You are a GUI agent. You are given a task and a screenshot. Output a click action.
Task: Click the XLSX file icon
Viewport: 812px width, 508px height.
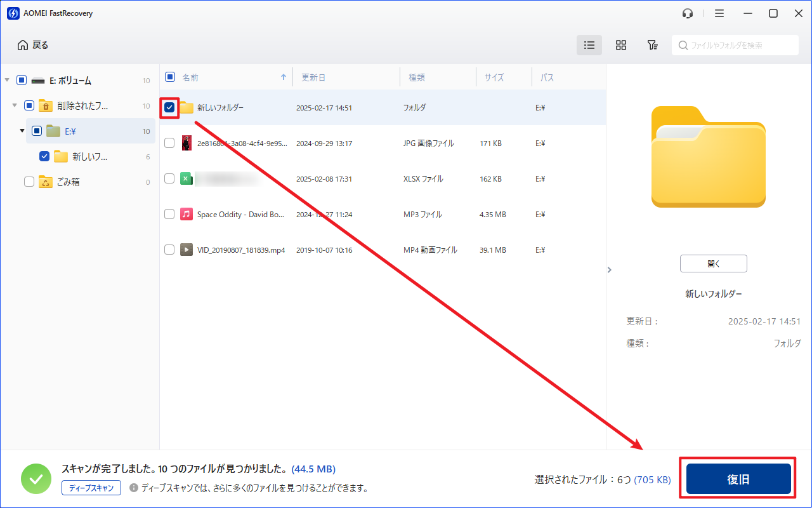point(187,178)
